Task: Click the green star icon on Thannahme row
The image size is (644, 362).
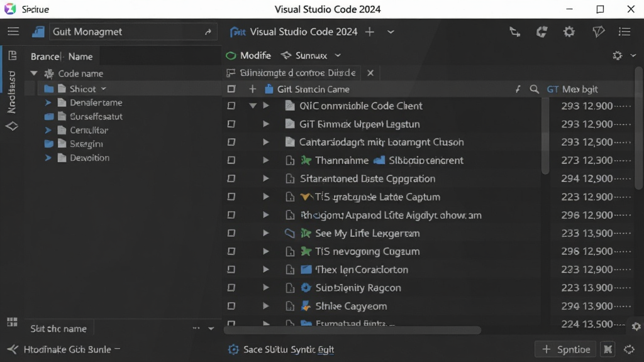Action: tap(306, 160)
